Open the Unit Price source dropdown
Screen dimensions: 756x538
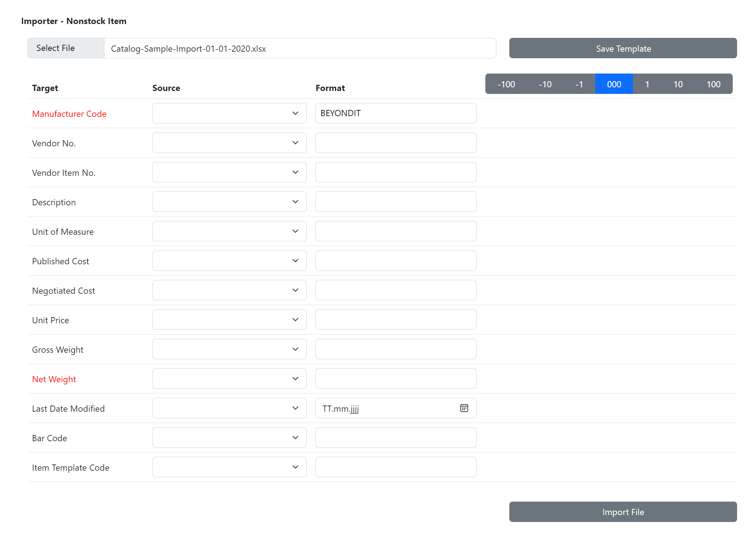229,320
